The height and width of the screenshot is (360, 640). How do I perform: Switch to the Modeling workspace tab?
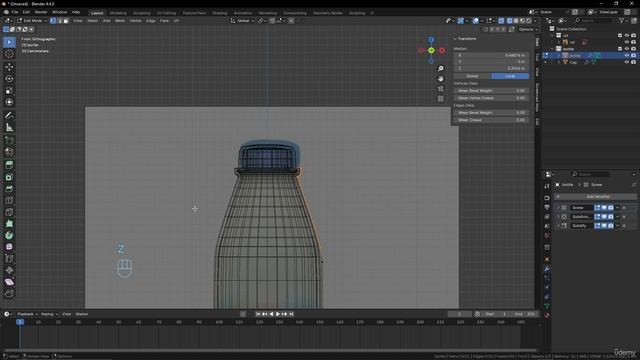[x=118, y=13]
